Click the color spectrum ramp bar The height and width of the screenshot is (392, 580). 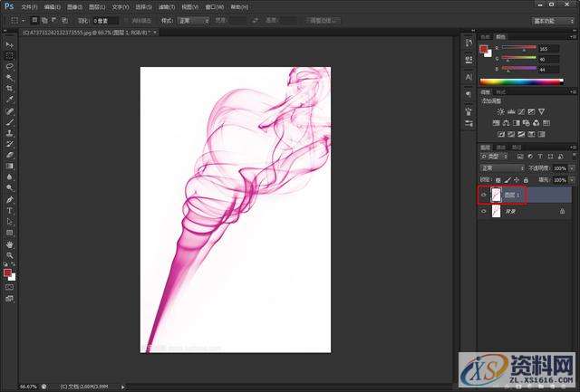click(x=524, y=82)
